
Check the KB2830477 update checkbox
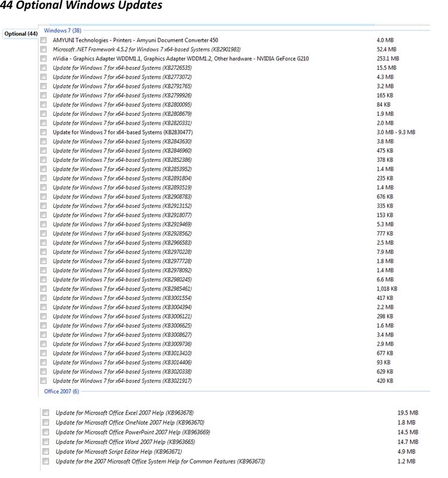pos(44,132)
